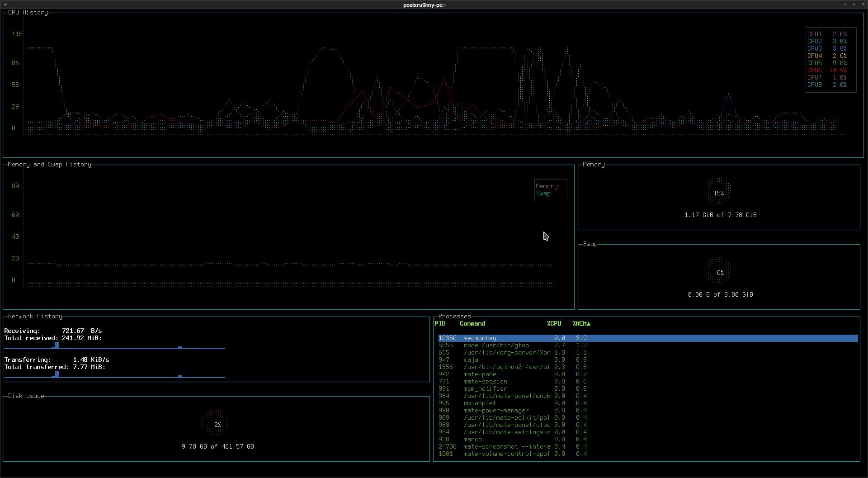Select the caja process row
Image resolution: width=868 pixels, height=478 pixels.
point(648,360)
